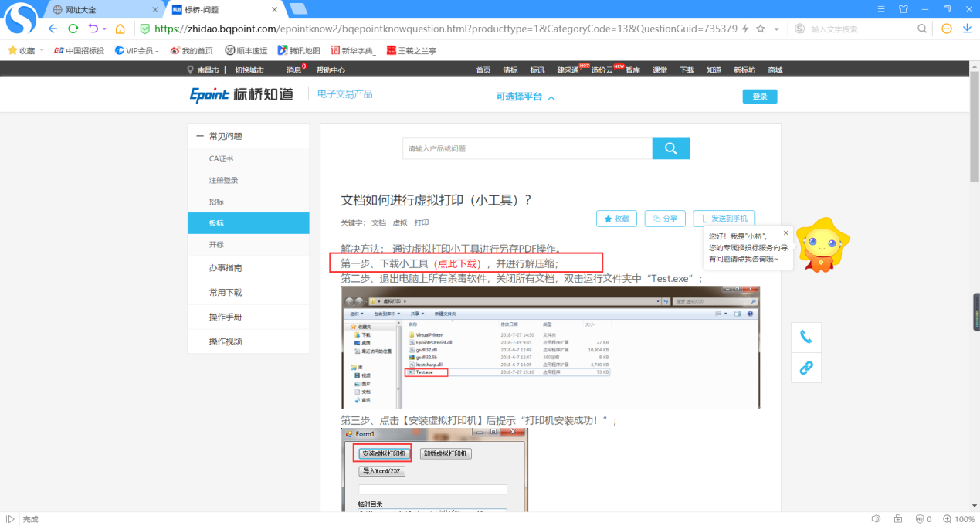Go to 首页 in the top navigation
This screenshot has width=980, height=526.
click(x=483, y=70)
